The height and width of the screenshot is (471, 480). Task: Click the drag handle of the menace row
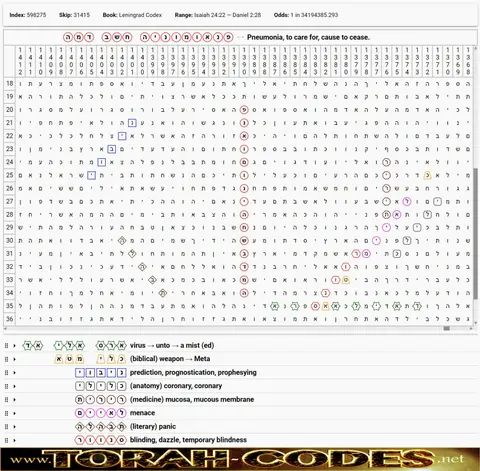6,413
